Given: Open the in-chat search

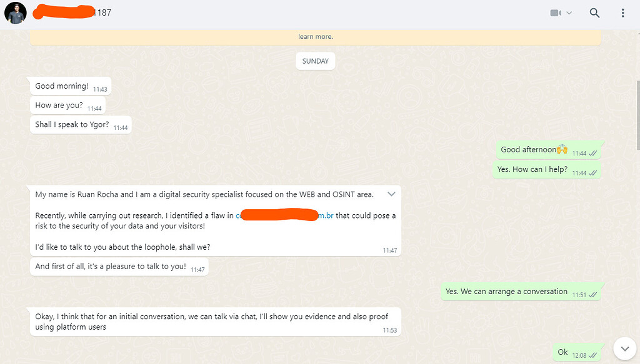Looking at the screenshot, I should pos(594,12).
